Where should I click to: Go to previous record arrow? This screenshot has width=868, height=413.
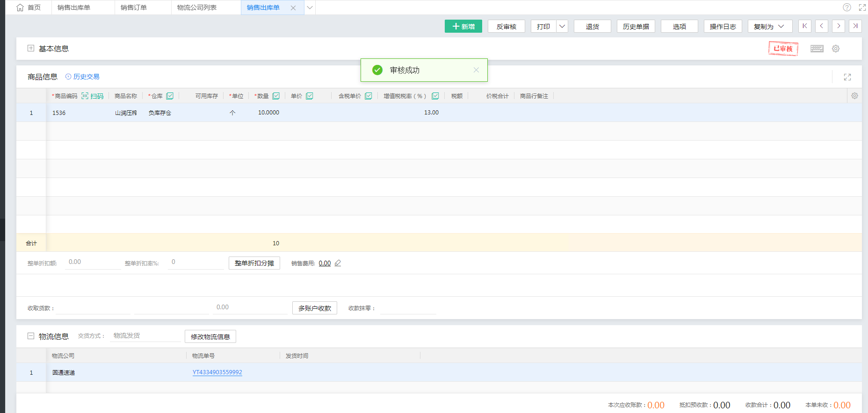(822, 26)
